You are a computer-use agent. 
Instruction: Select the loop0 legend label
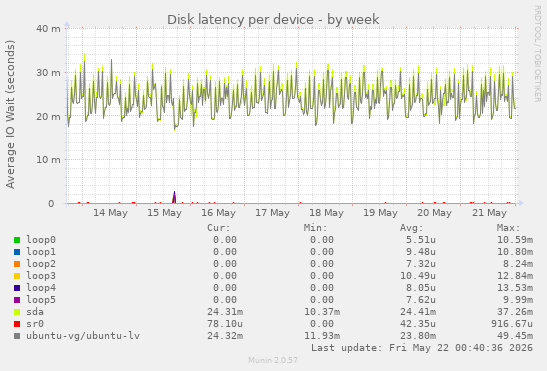point(41,240)
